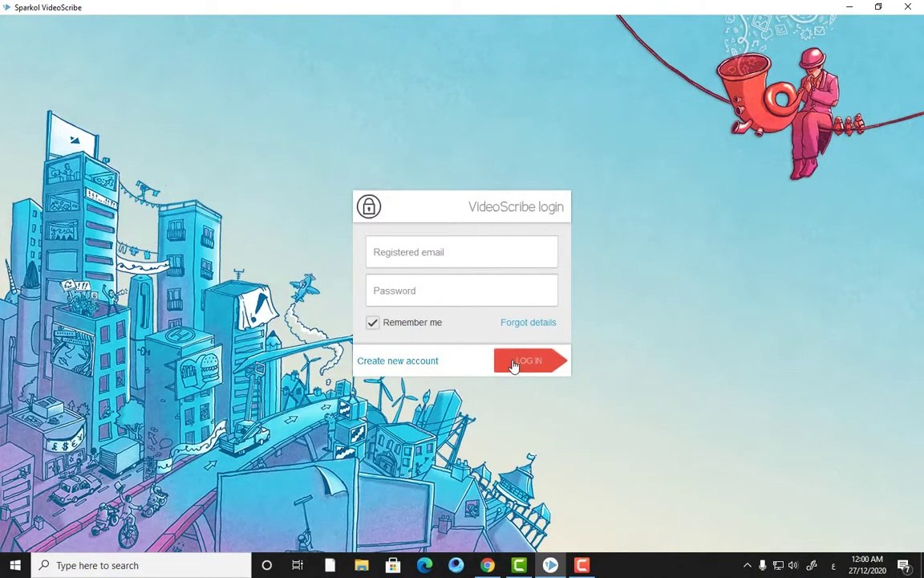The height and width of the screenshot is (578, 924).
Task: Open red Camtasia recorder taskbar icon
Action: click(582, 565)
